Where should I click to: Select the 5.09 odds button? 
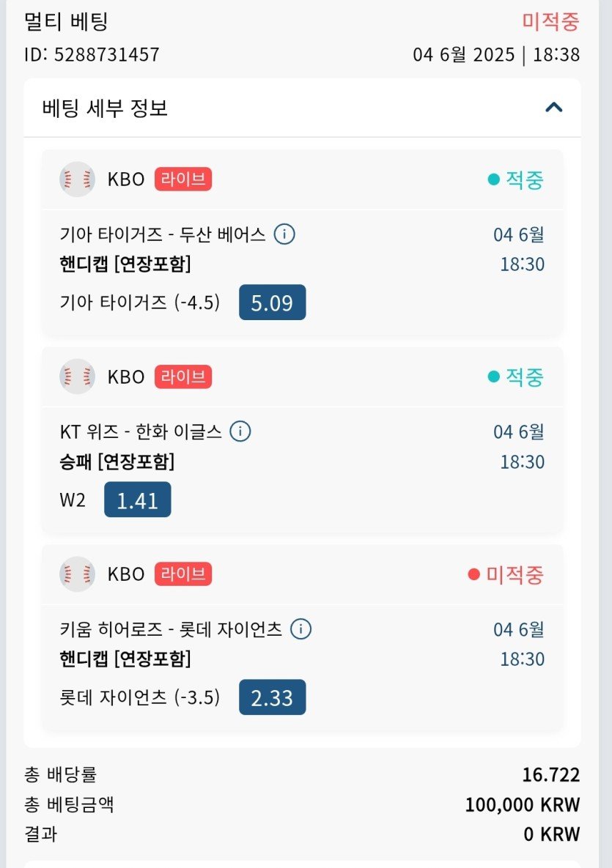(x=272, y=303)
